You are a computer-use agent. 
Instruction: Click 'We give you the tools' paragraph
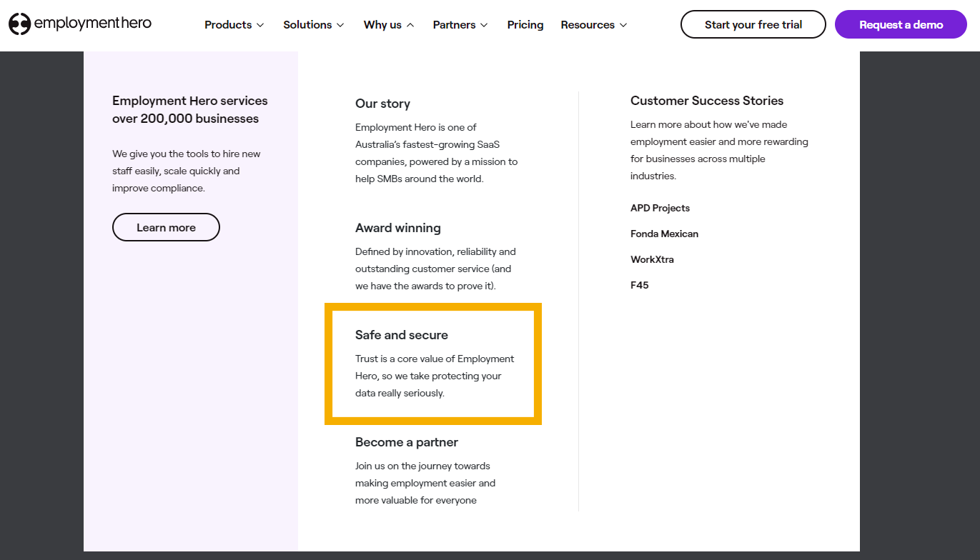point(186,171)
